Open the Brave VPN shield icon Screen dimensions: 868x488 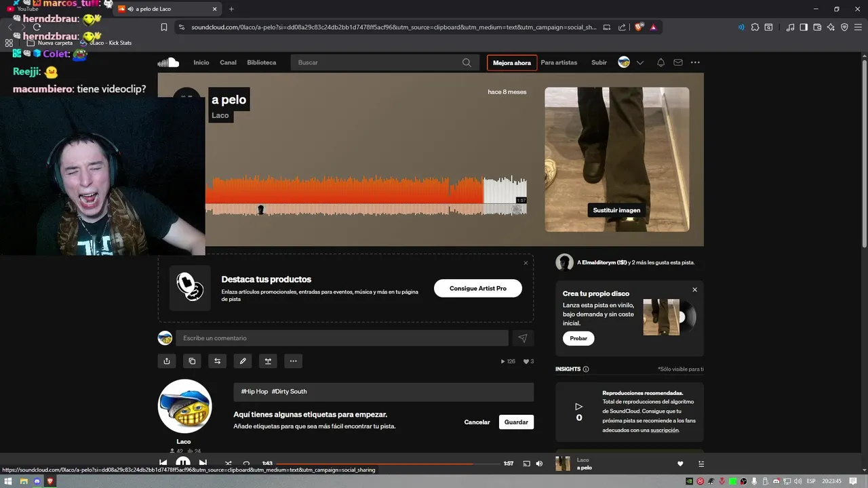[x=844, y=27]
